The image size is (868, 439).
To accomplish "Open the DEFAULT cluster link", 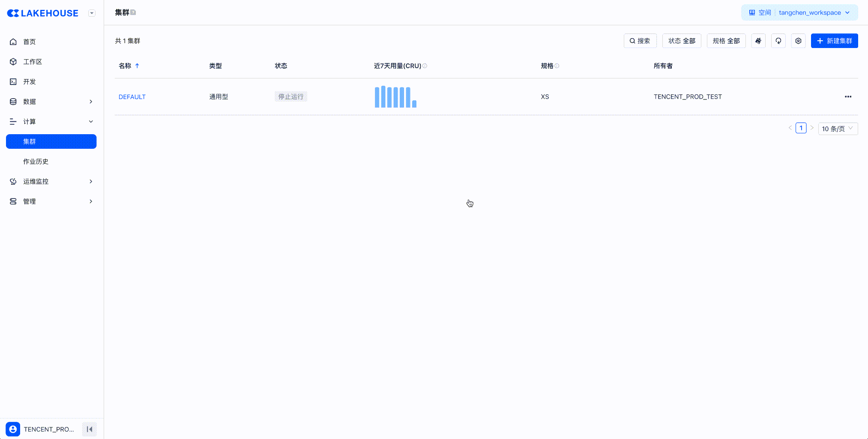I will (x=132, y=97).
